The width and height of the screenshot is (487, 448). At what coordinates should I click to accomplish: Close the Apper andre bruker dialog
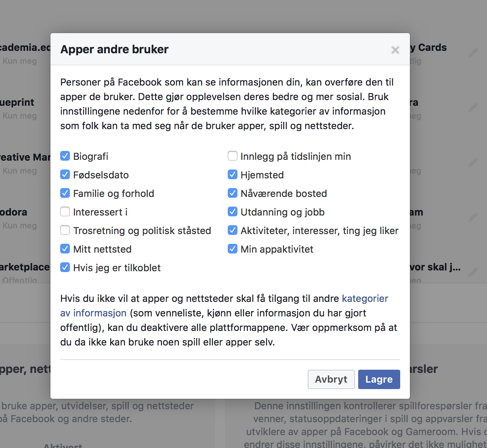[395, 50]
